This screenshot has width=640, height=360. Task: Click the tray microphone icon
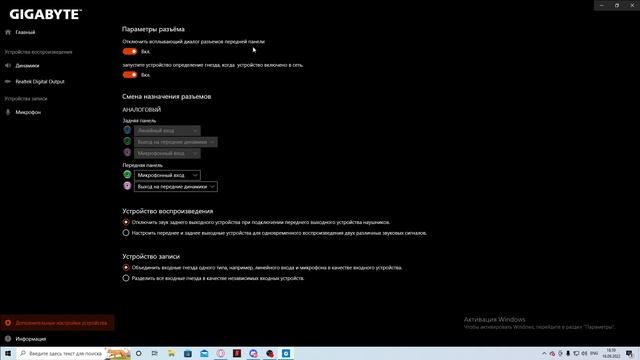pos(568,353)
